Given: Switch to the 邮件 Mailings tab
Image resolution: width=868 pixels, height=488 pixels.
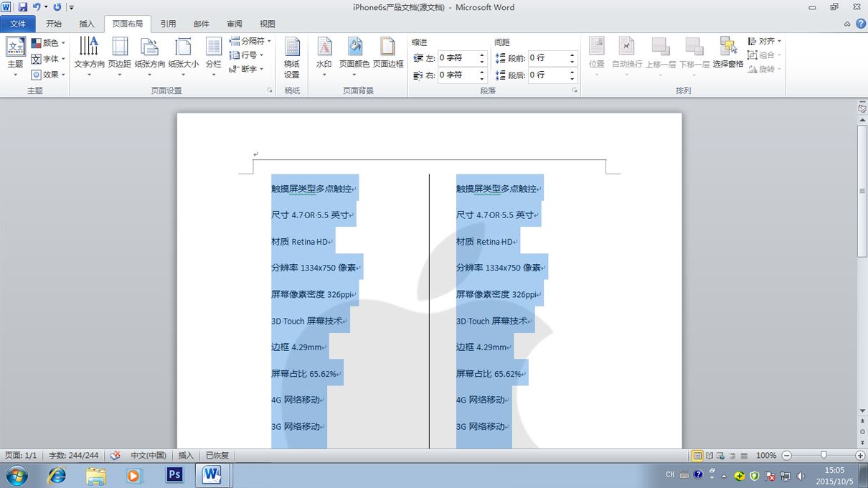Looking at the screenshot, I should tap(202, 24).
